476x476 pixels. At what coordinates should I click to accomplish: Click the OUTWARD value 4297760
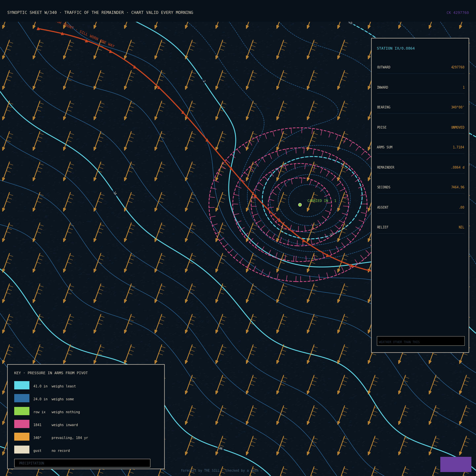(458, 67)
